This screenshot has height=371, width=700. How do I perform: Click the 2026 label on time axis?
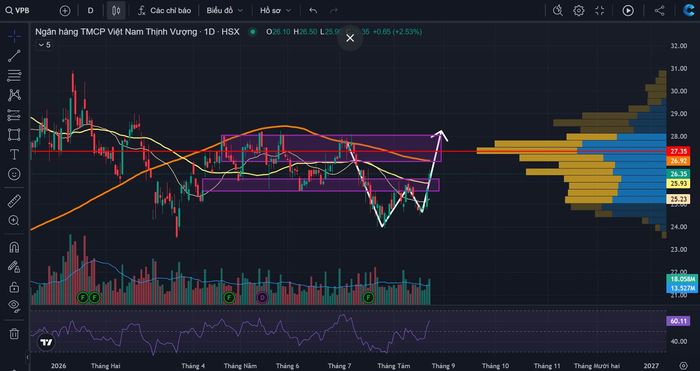(58, 366)
